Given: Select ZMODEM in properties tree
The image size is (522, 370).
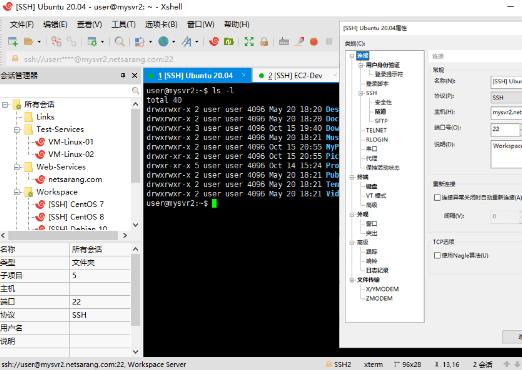Looking at the screenshot, I should [379, 298].
